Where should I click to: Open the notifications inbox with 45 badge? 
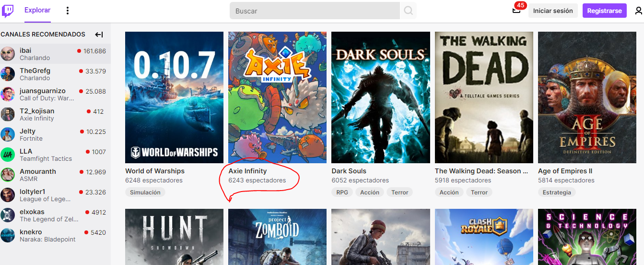(x=516, y=10)
